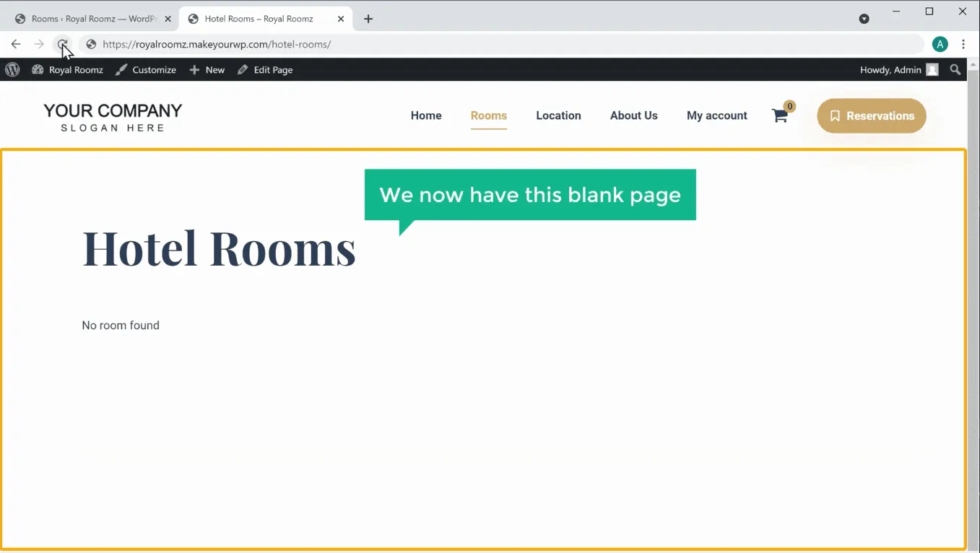Click the URL address bar field

(x=506, y=45)
